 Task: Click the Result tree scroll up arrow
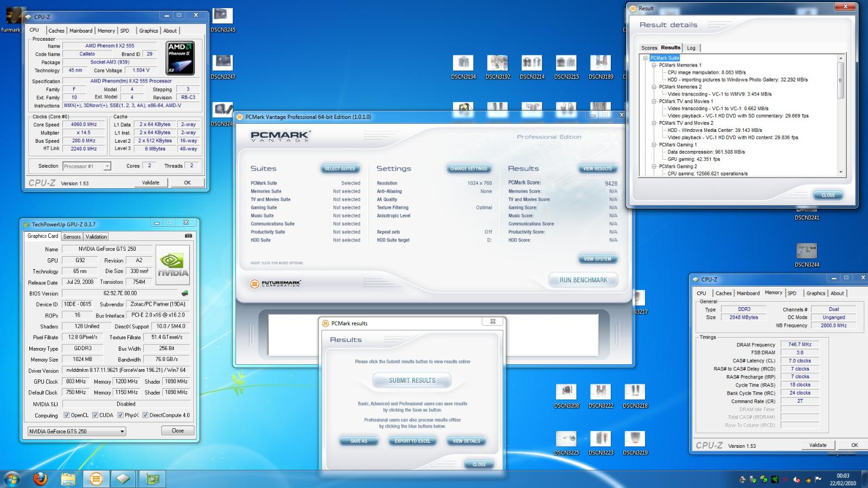840,58
